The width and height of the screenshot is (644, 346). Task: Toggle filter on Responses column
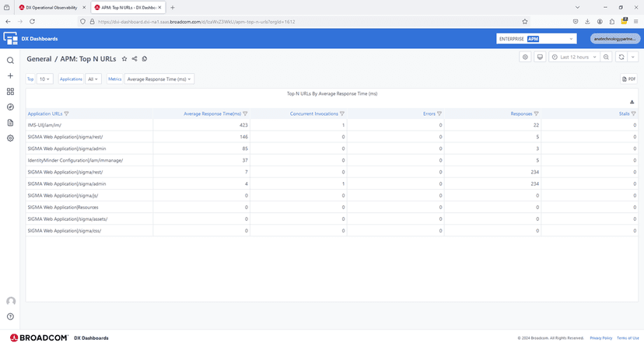point(537,114)
